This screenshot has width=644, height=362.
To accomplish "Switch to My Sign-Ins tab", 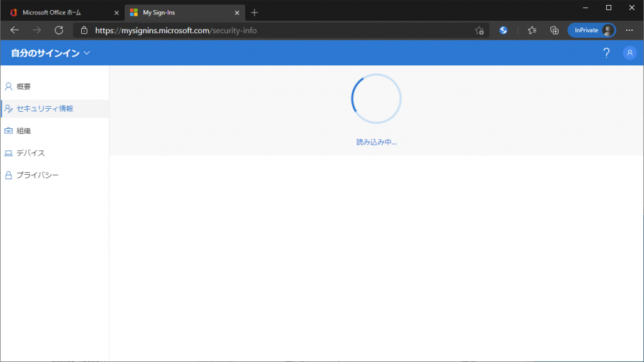I will tap(184, 13).
